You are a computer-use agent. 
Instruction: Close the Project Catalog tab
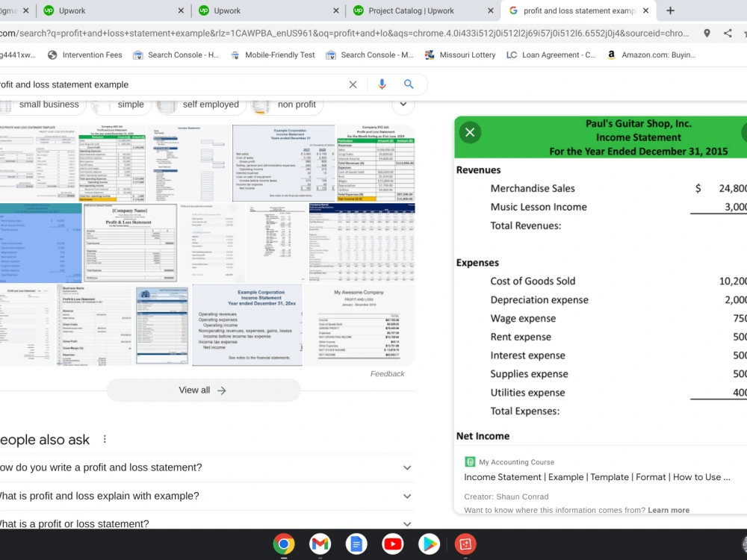click(491, 10)
